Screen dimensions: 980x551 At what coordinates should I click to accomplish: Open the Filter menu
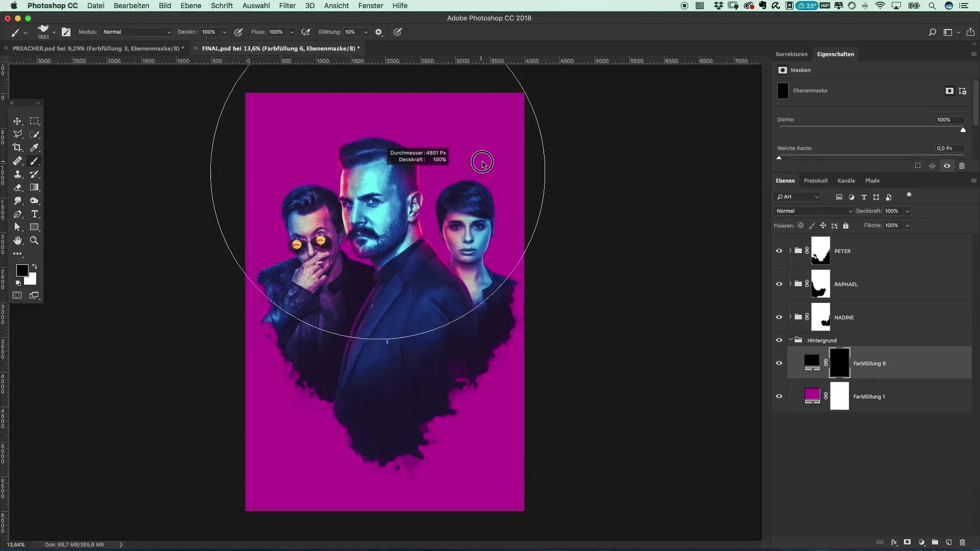click(x=287, y=6)
